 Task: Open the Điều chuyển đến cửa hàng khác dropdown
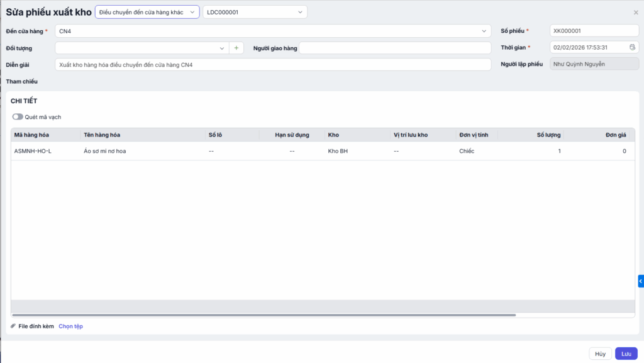147,12
